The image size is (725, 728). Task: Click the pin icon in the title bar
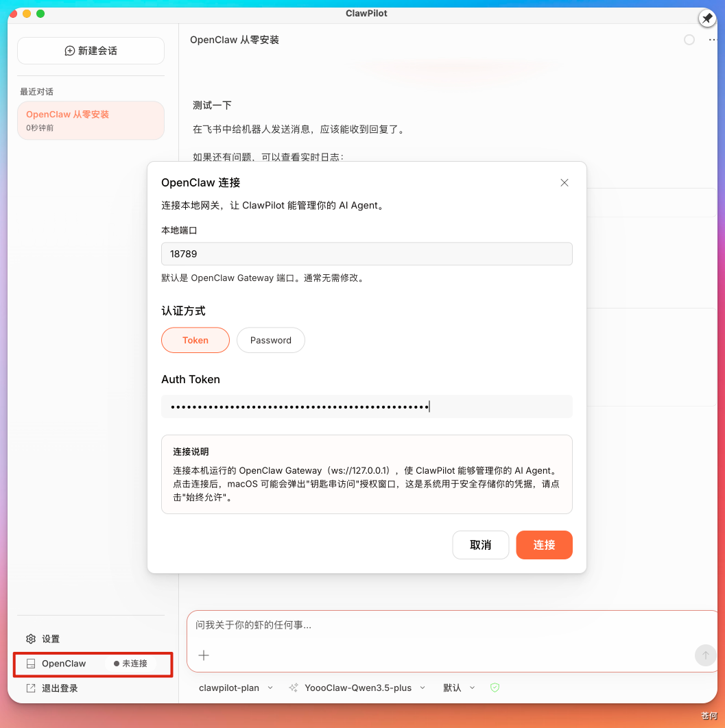706,18
